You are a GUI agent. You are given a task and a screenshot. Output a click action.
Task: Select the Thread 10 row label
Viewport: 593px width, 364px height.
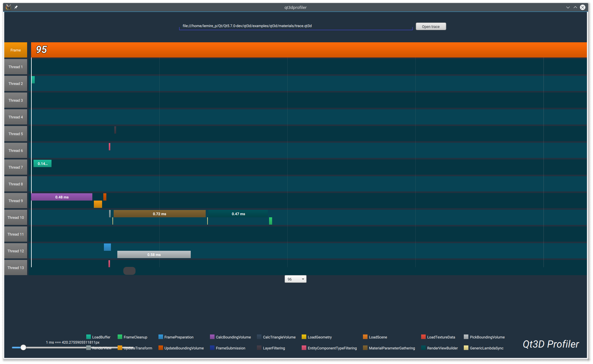coord(16,218)
